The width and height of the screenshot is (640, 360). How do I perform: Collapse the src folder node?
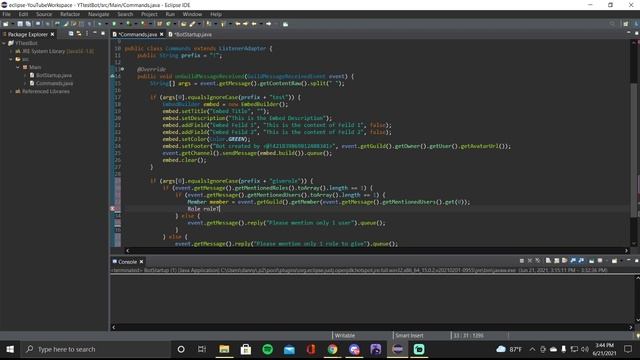(11, 59)
